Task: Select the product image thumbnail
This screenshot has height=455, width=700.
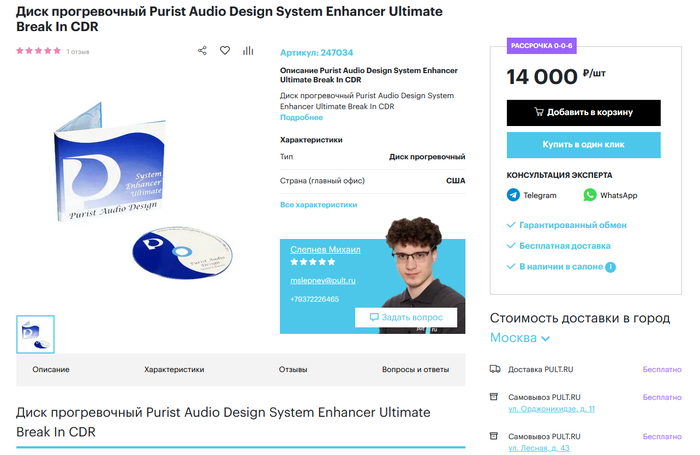Action: click(x=36, y=335)
